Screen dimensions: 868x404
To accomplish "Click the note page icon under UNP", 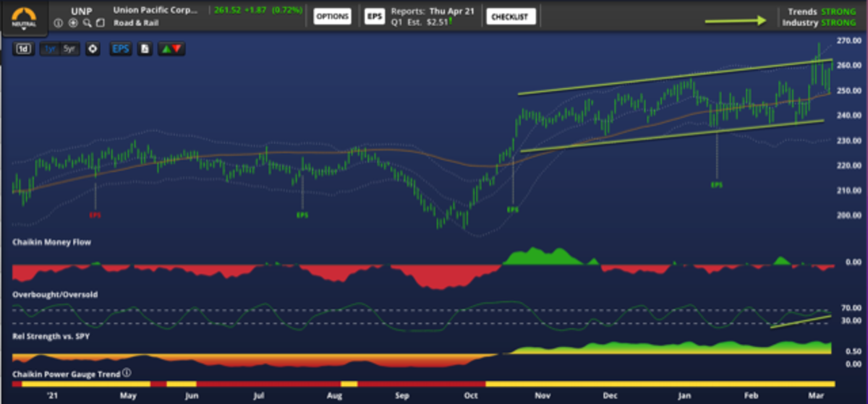I will 100,22.
